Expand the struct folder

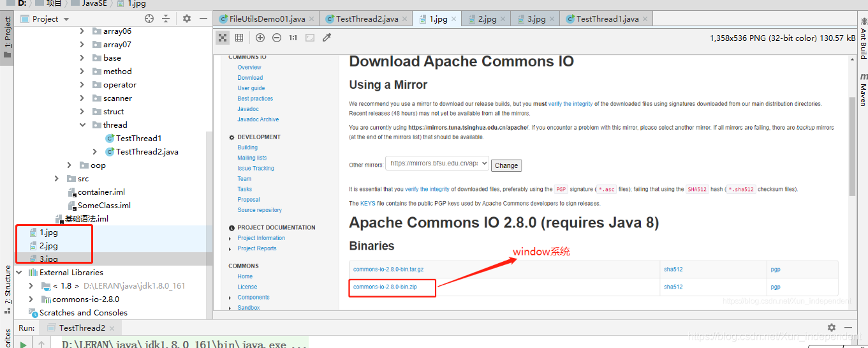pos(82,111)
